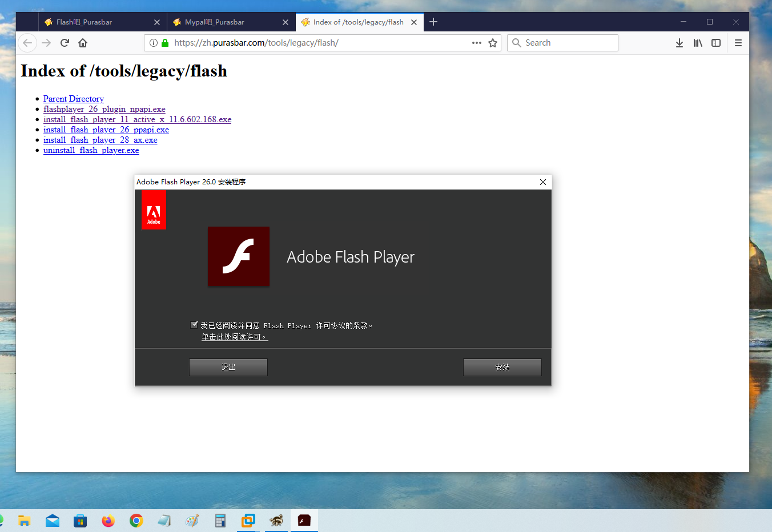Click the Adobe Flash Player title text

click(x=351, y=257)
